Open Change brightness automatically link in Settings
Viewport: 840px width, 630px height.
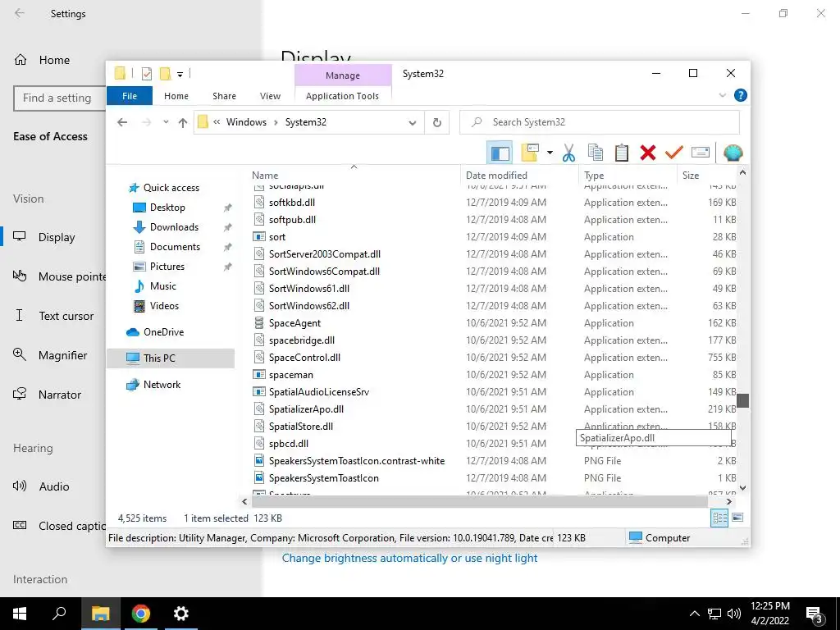coord(409,558)
